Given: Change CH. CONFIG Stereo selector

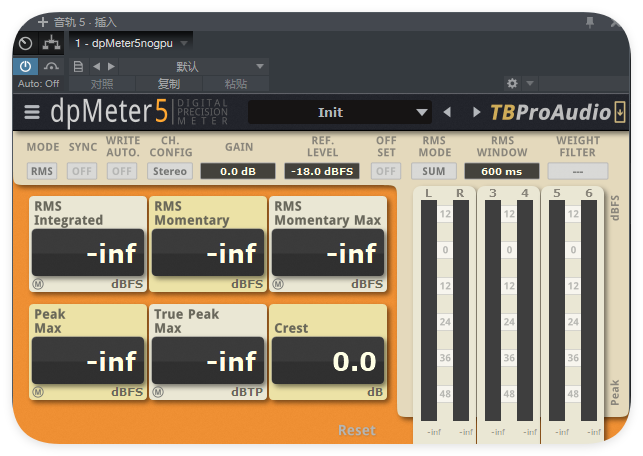Looking at the screenshot, I should (170, 171).
